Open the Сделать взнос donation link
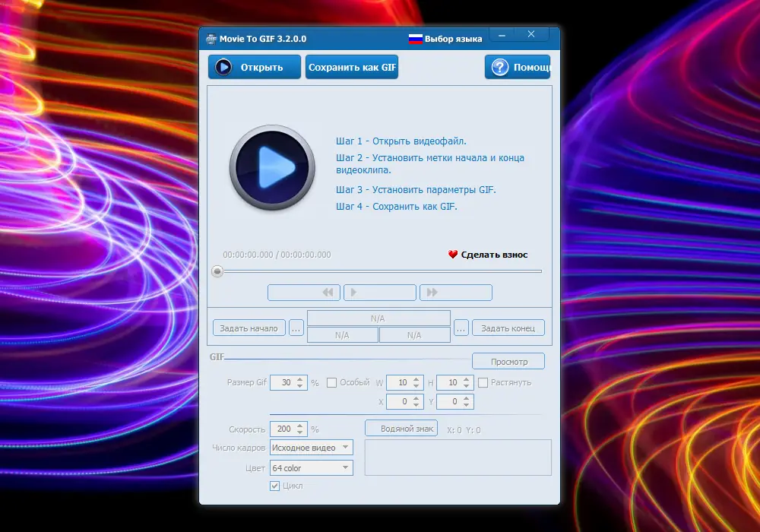The image size is (760, 532). [x=494, y=255]
